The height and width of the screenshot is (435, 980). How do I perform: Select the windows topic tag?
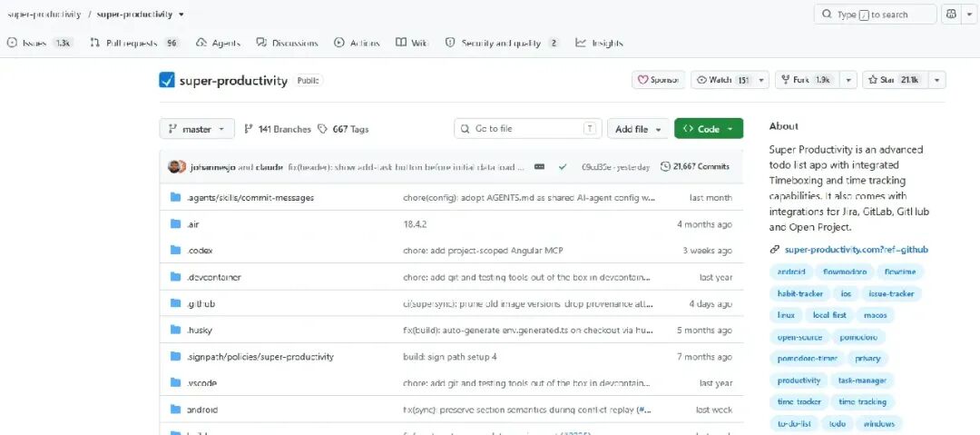point(878,424)
